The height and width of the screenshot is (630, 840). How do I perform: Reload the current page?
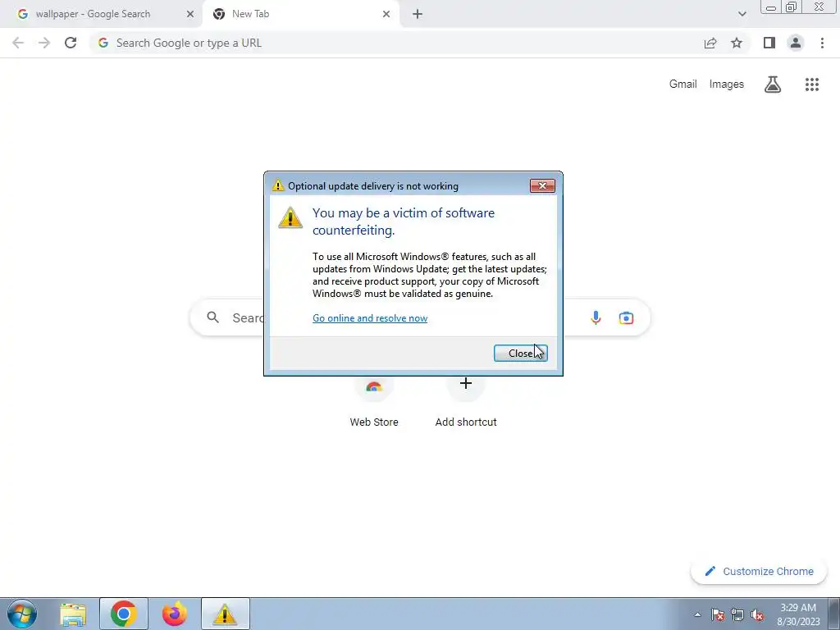(x=71, y=43)
